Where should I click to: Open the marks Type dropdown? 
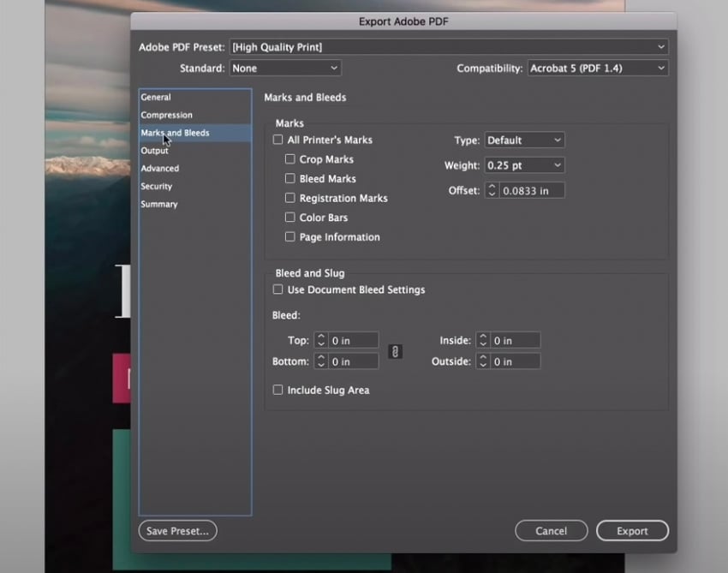[x=524, y=140]
